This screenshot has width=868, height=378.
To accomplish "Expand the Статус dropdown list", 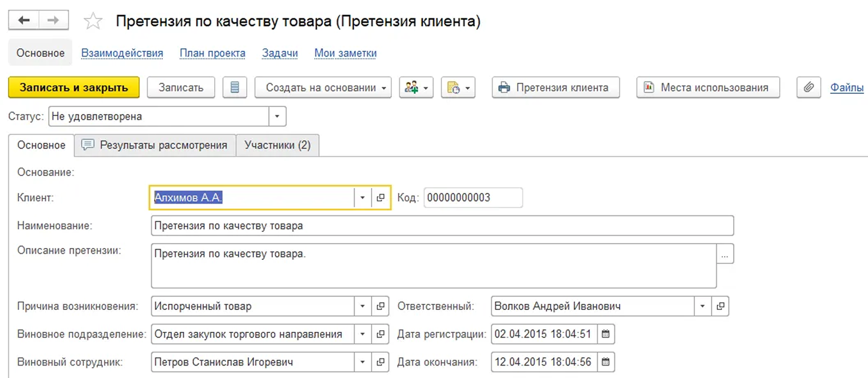I will (277, 117).
